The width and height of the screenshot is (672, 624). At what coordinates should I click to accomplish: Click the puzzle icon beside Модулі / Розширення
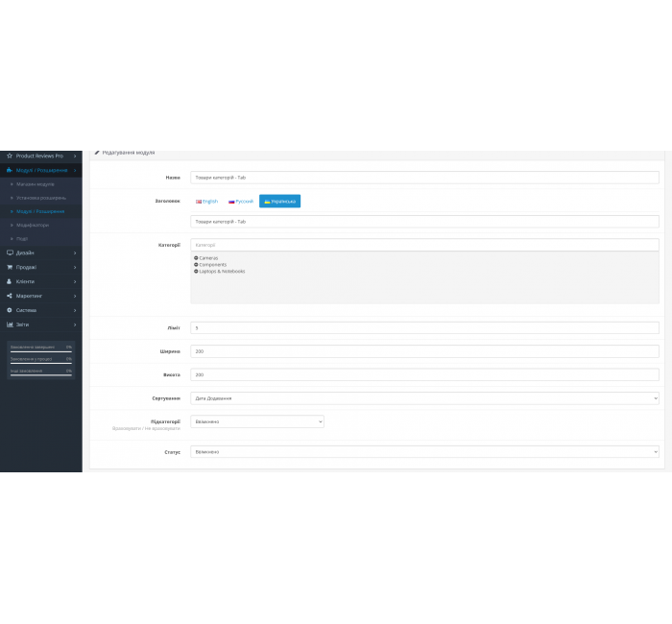(x=10, y=170)
